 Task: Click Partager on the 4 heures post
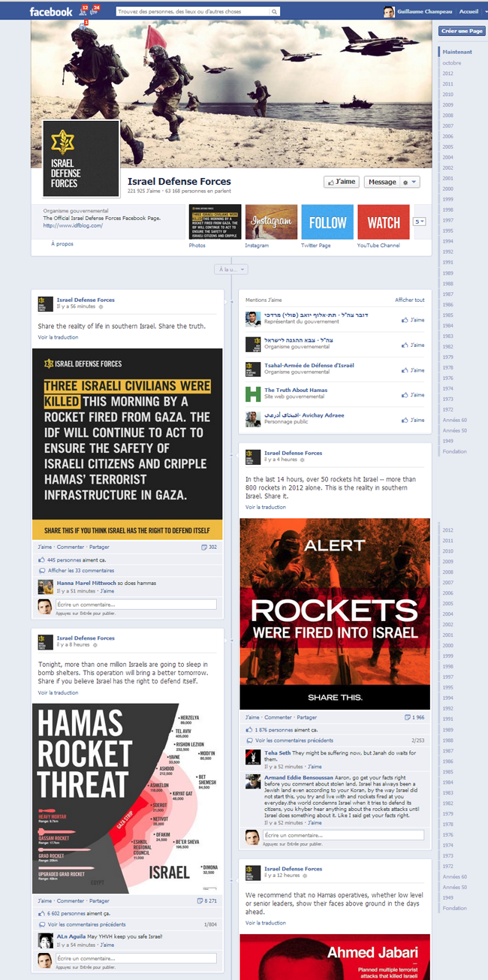pos(306,717)
